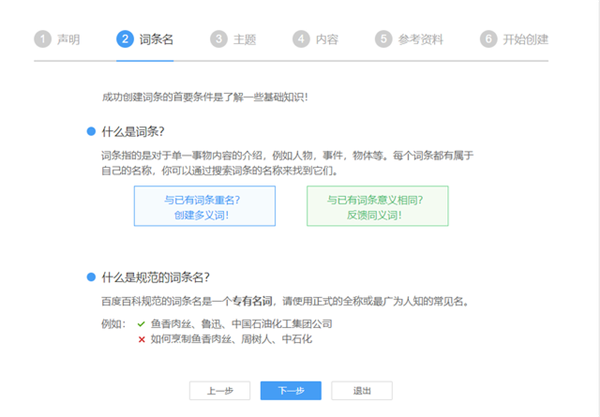Exit the wizard via 退出 button
The image size is (600, 417).
coord(362,391)
